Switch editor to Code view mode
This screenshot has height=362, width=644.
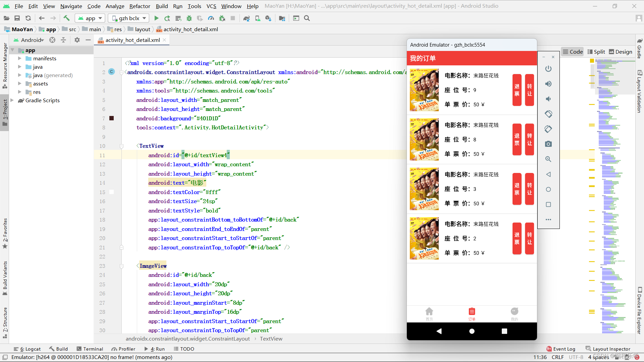point(573,52)
